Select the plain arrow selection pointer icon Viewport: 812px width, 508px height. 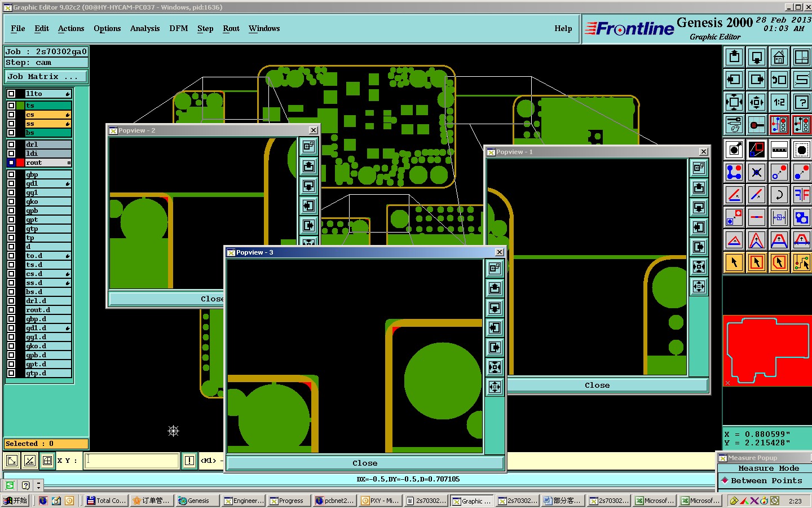(734, 262)
